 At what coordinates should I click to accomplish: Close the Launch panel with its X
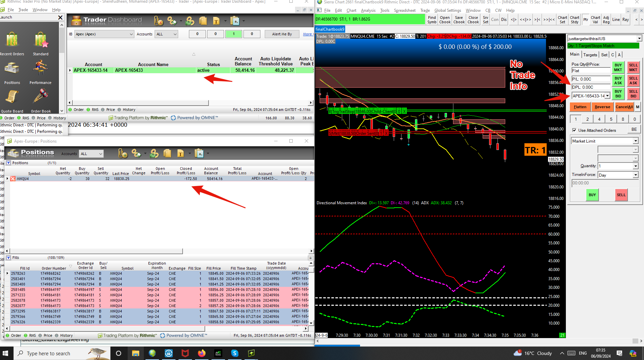(x=60, y=18)
